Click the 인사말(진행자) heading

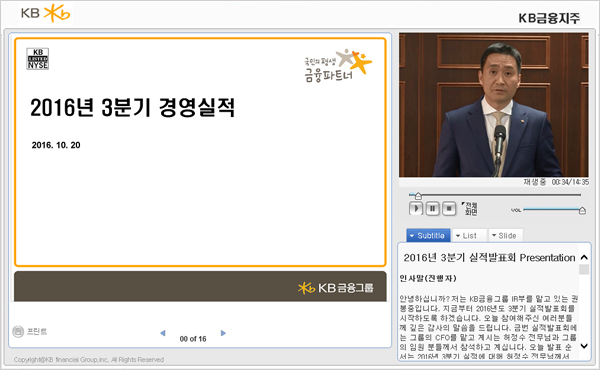[428, 278]
